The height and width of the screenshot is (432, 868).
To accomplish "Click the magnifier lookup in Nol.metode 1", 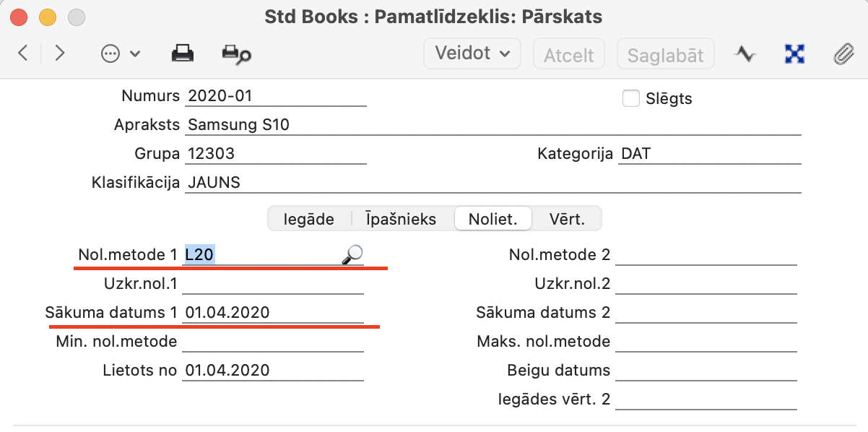I will tap(352, 254).
